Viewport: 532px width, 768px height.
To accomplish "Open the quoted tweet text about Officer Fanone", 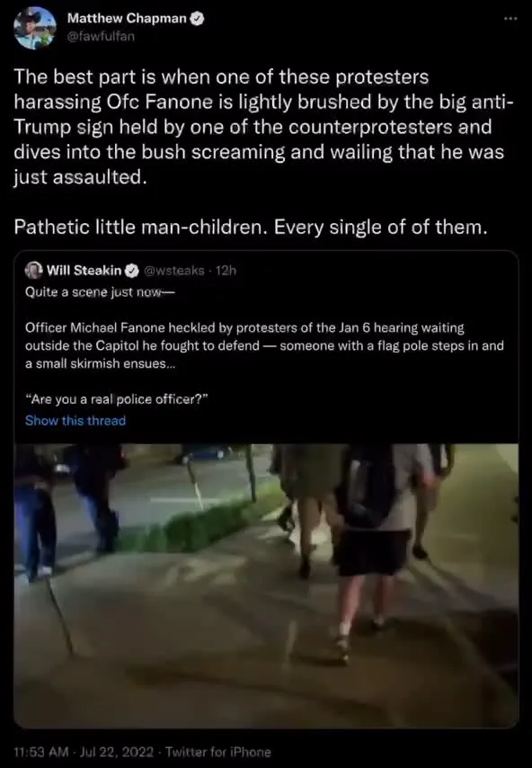I will click(x=264, y=346).
